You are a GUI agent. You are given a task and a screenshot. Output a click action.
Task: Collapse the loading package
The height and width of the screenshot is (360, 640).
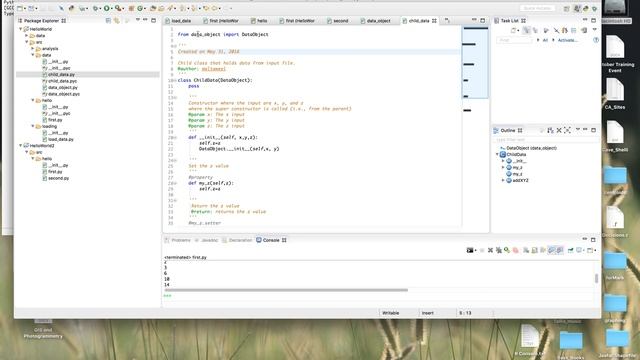[x=33, y=126]
